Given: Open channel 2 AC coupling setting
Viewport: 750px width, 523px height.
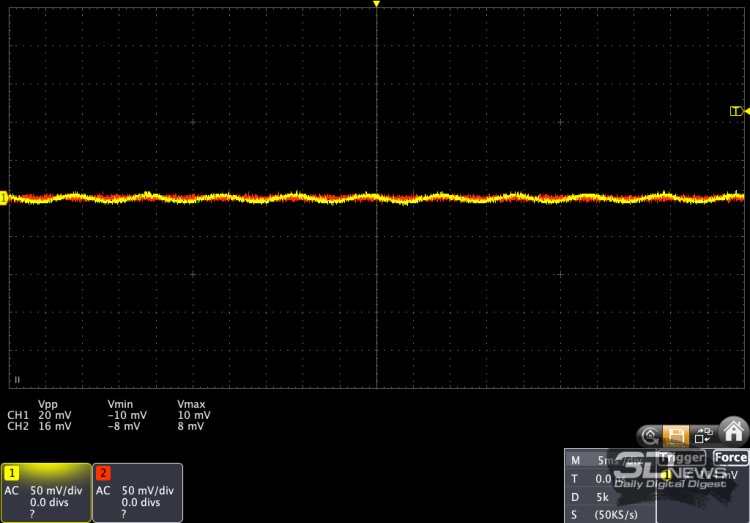Looking at the screenshot, I should click(x=103, y=490).
